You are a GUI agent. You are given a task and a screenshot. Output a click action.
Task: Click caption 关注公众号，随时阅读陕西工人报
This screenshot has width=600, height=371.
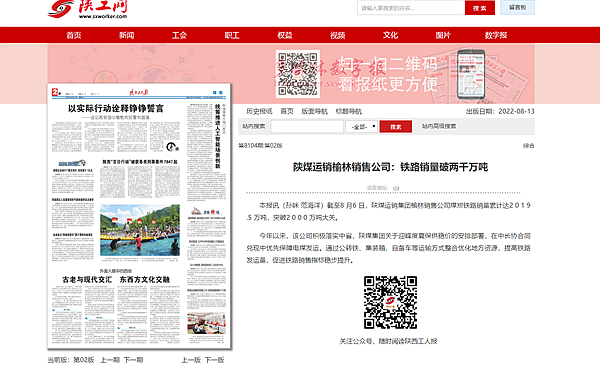point(388,341)
